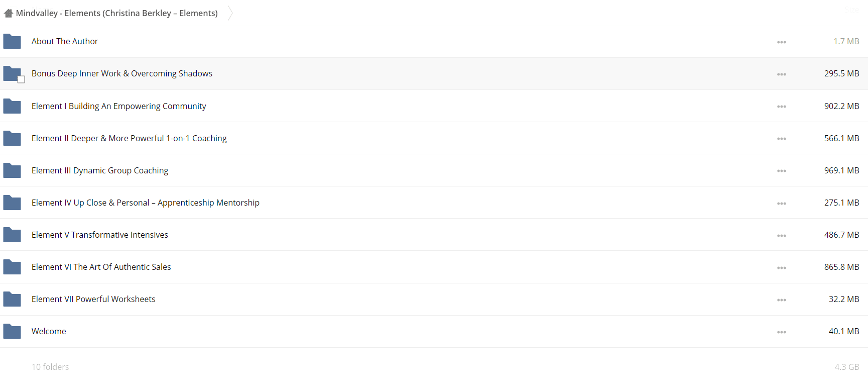Screen dimensions: 868x390
Task: Open more options for Bonus Deep Inner Work
Action: tap(782, 74)
